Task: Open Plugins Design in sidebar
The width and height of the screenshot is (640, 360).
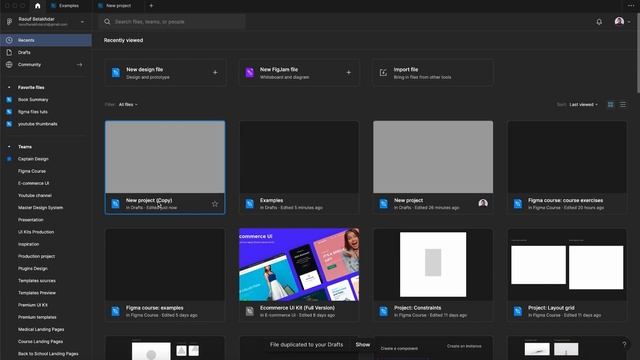Action: point(33,269)
